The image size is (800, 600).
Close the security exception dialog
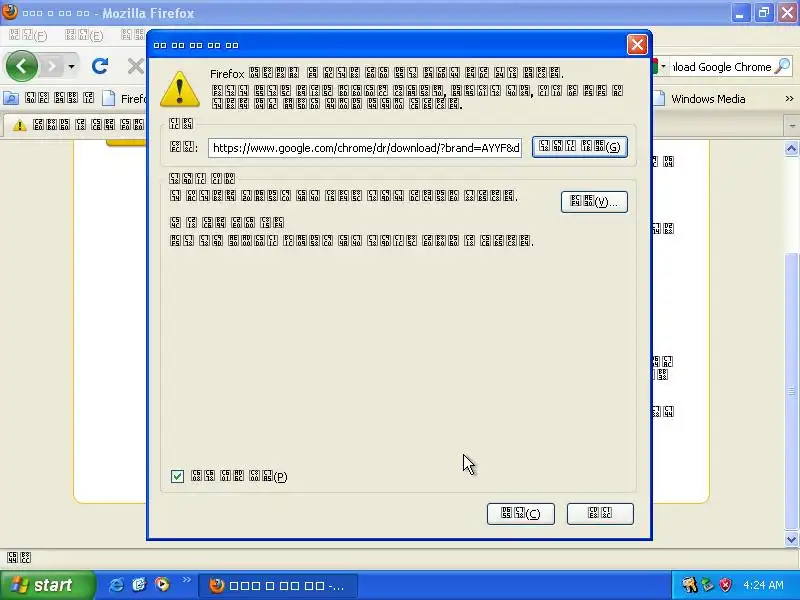pyautogui.click(x=637, y=45)
